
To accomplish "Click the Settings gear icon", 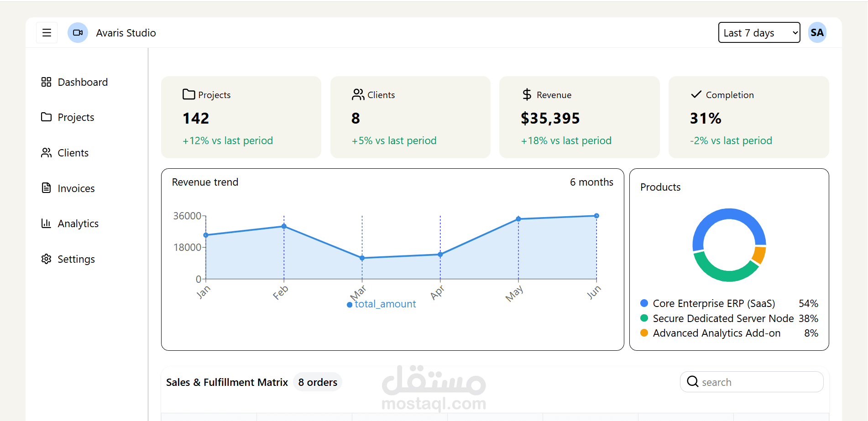I will click(46, 259).
